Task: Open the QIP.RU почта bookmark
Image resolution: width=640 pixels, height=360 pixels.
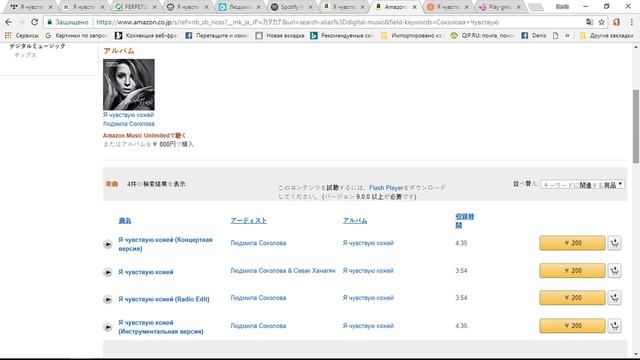Action: (x=482, y=36)
